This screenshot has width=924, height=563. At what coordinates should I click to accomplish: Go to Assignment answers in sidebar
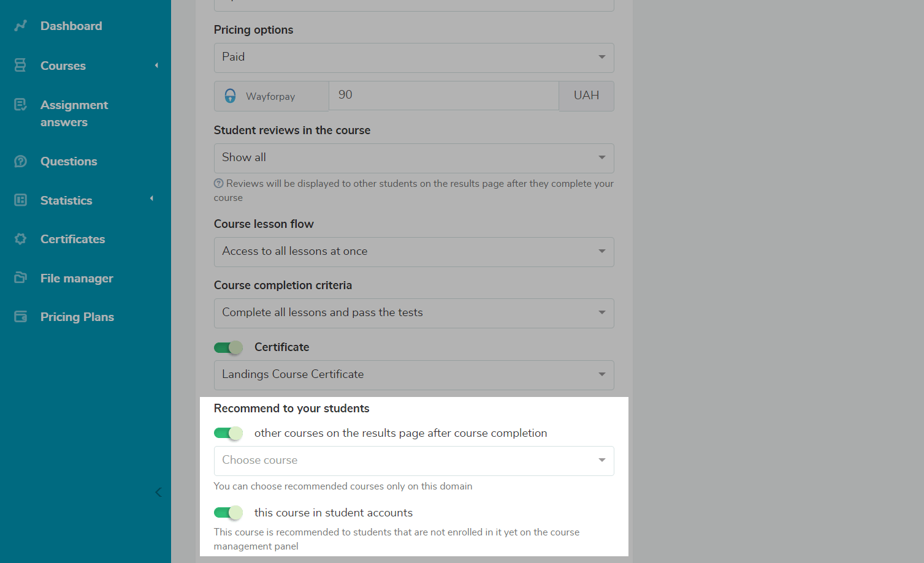click(x=74, y=113)
